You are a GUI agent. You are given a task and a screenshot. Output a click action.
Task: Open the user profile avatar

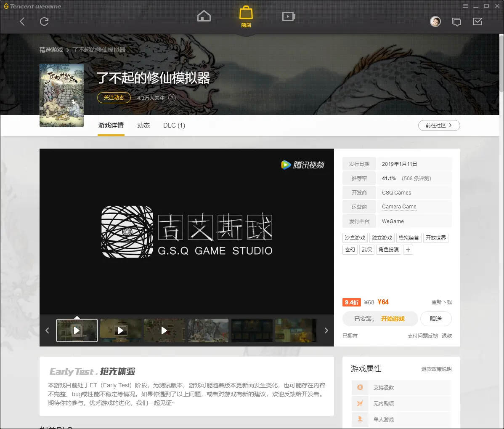(x=435, y=21)
